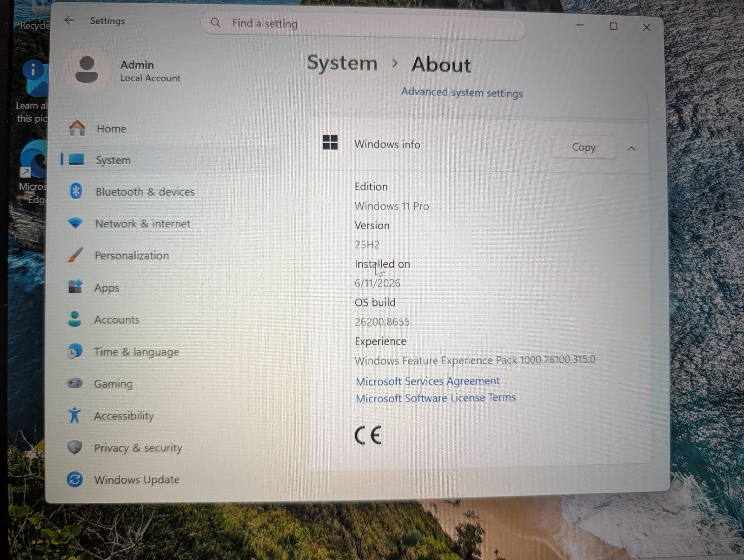
Task: Click the Bluetooth icon in sidebar
Action: coord(76,191)
